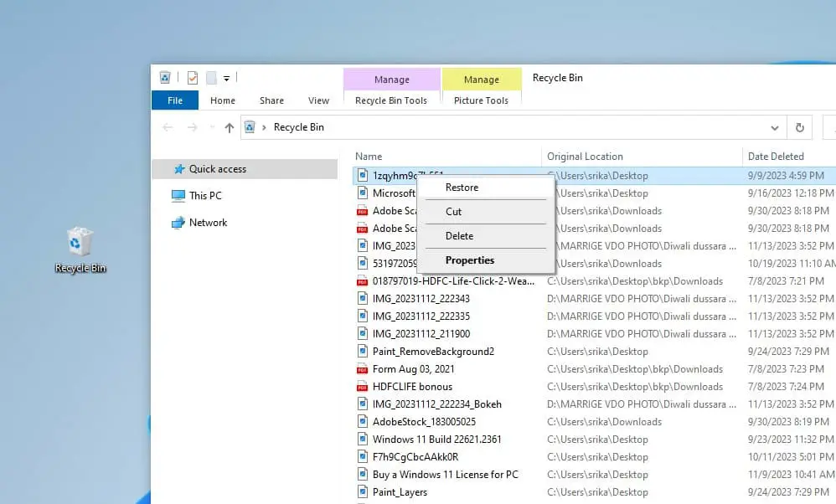Click the Restore all items Quick Access icon

(x=193, y=76)
